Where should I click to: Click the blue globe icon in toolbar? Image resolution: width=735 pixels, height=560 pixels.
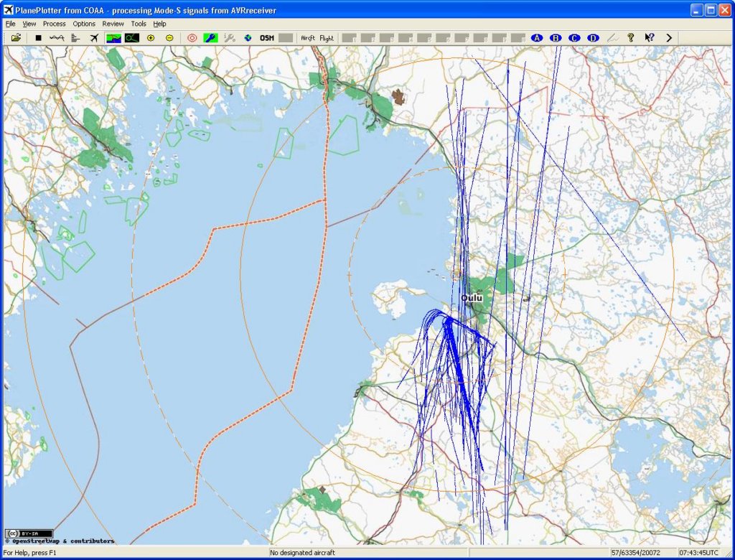click(x=248, y=38)
